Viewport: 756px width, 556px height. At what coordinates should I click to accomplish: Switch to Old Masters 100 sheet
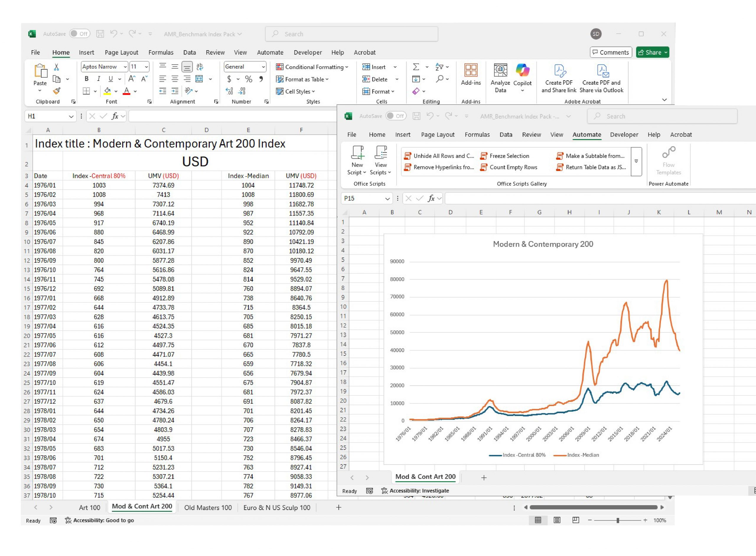(208, 507)
